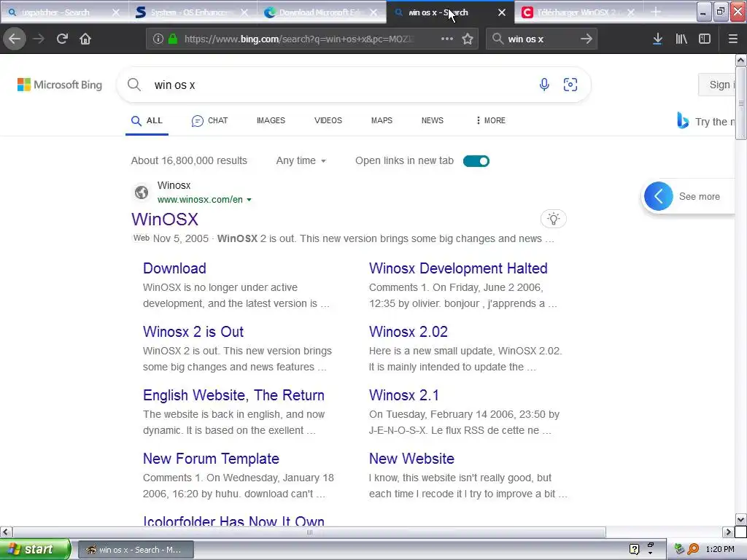Click the globe favicon next to Winosx
The height and width of the screenshot is (560, 747).
click(142, 192)
